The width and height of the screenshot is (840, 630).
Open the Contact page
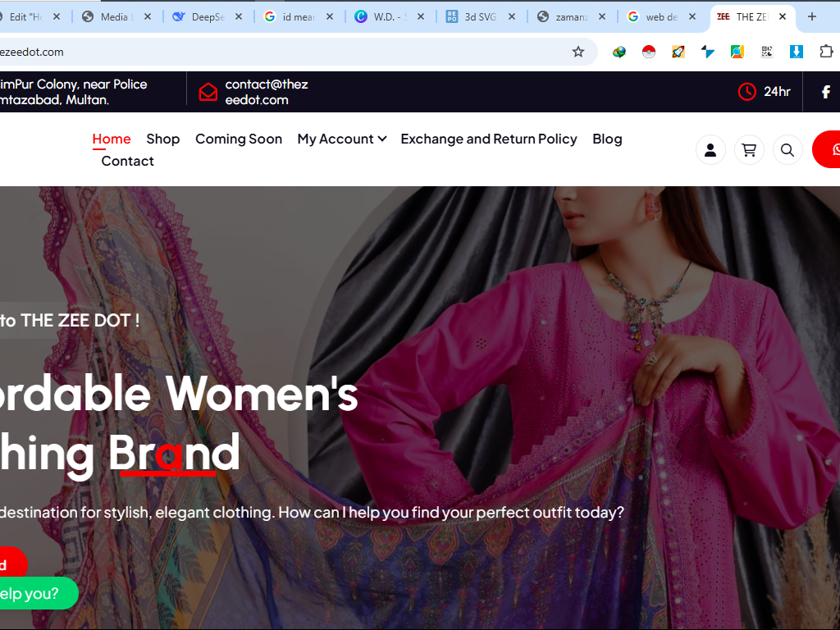click(x=127, y=161)
